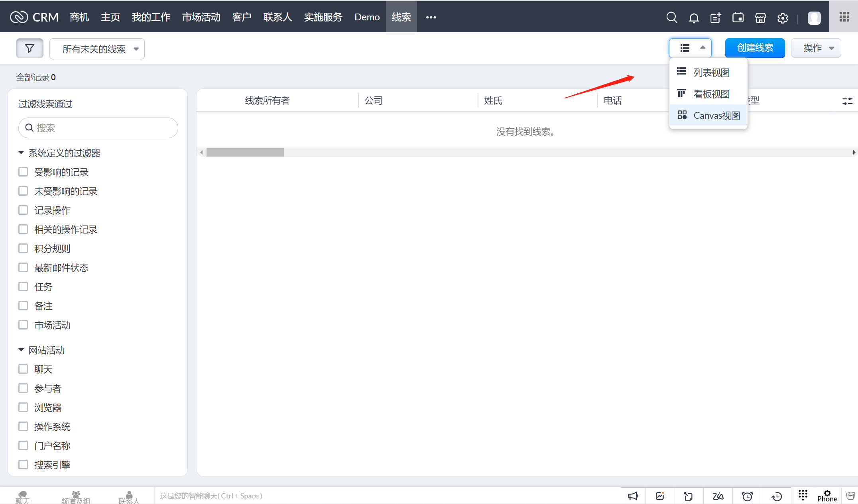Click the search magnifier icon in top bar
Viewport: 858px width, 504px height.
[x=671, y=18]
